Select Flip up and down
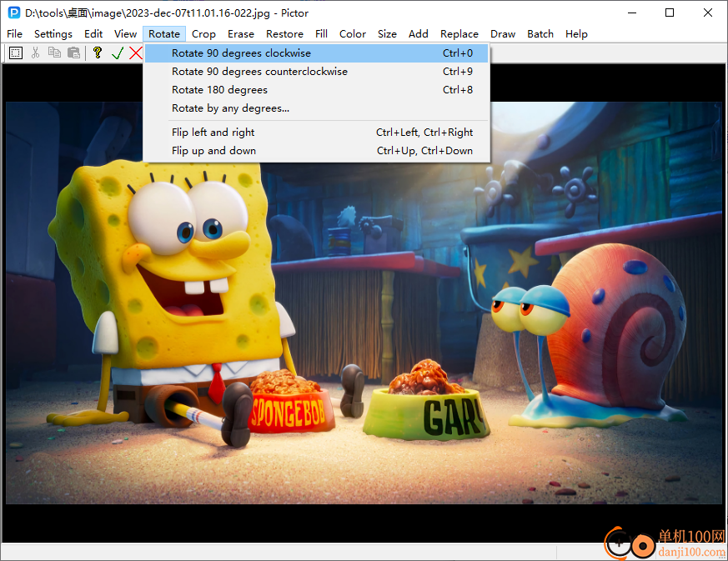Screen dimensions: 728x561 [316, 151]
